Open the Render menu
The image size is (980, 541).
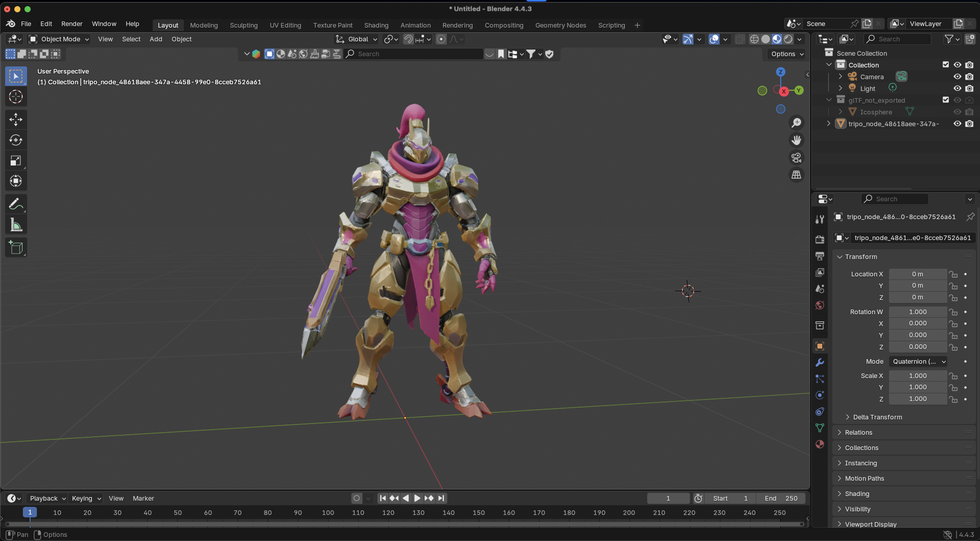[72, 24]
